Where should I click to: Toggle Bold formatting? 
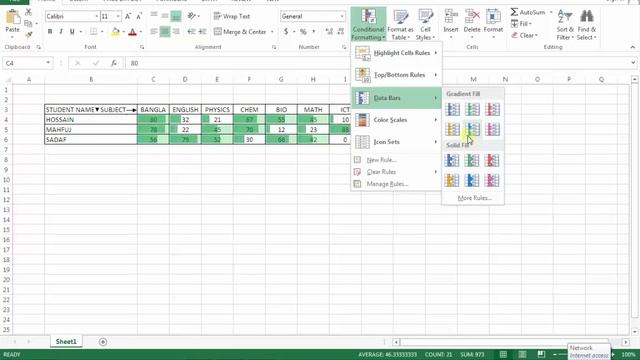50,31
